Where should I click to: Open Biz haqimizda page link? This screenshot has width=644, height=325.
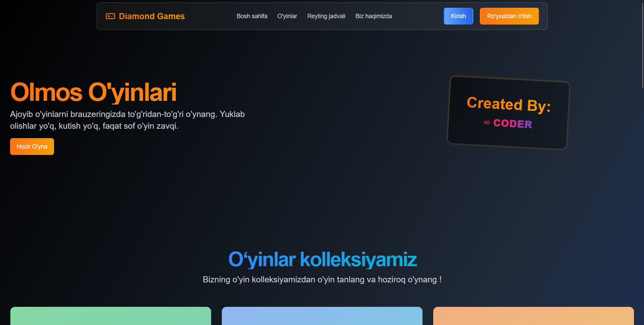pyautogui.click(x=374, y=16)
